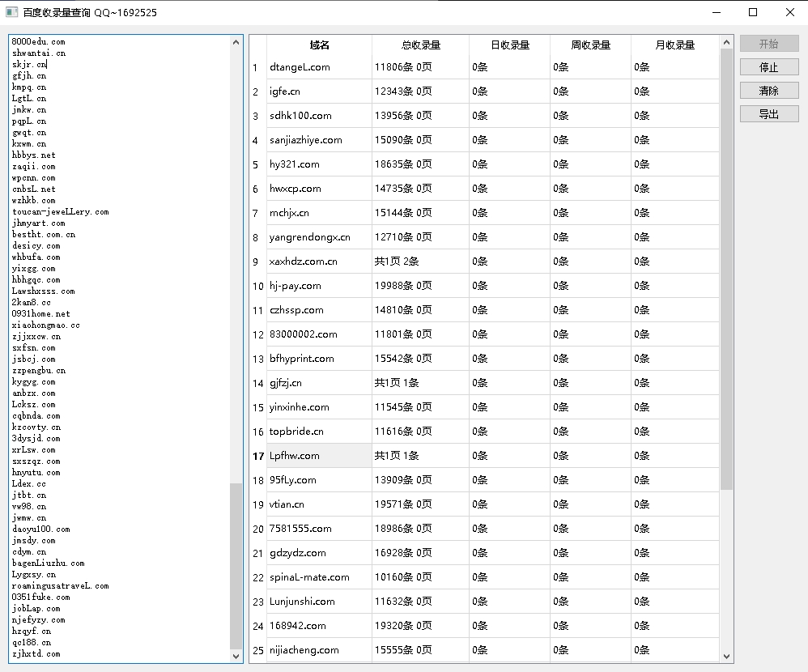
Task: Select the vtian.cn cell
Action: pos(319,504)
